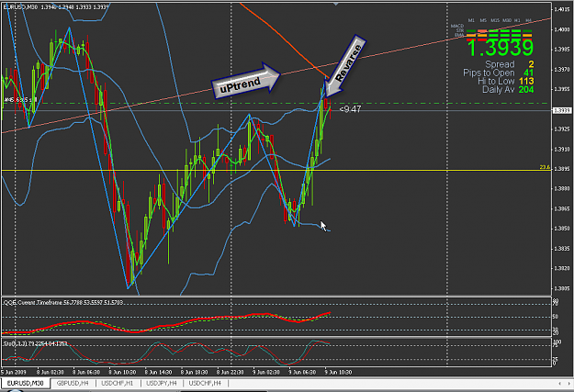Click the left chart-tabs scroll arrow

tap(559, 383)
